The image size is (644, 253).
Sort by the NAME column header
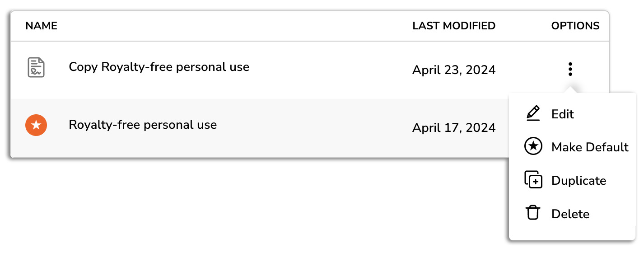pyautogui.click(x=42, y=26)
